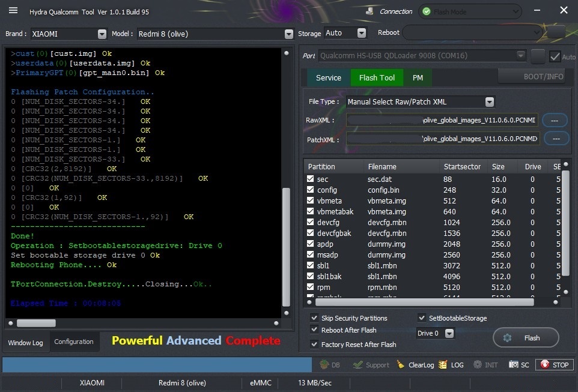This screenshot has width=578, height=392.
Task: Select the rpm.mbn filename cell
Action: click(x=382, y=287)
